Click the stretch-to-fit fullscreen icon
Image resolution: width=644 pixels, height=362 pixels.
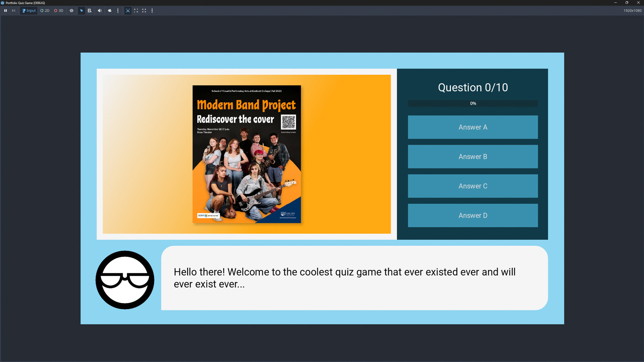(x=144, y=11)
